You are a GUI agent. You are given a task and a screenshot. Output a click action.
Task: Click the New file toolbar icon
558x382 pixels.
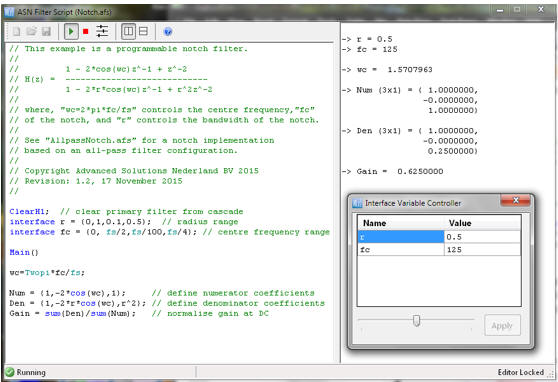pyautogui.click(x=16, y=32)
